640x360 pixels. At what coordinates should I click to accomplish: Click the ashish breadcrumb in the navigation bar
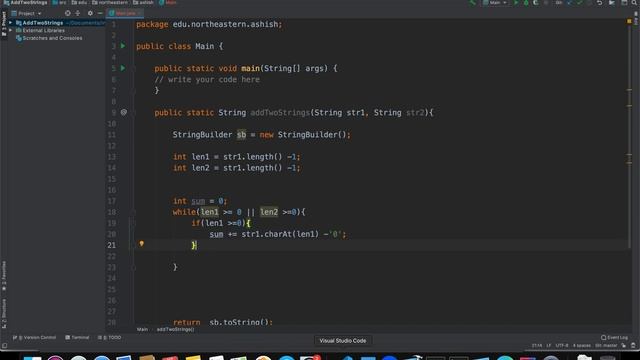(x=143, y=2)
